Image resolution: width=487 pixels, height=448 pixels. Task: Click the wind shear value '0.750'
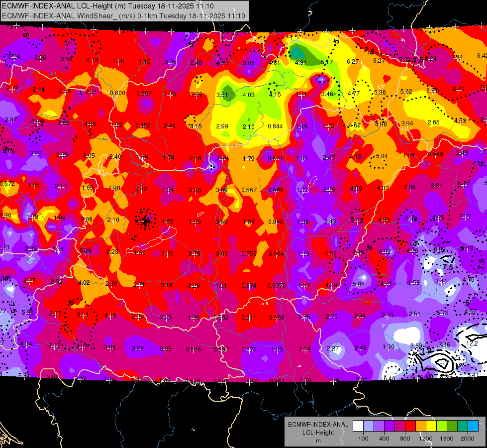pyautogui.click(x=249, y=254)
